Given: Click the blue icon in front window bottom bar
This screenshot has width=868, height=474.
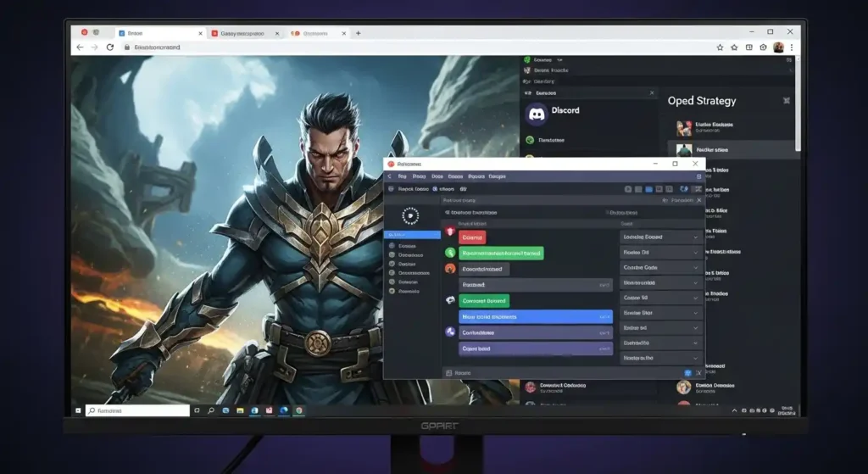Looking at the screenshot, I should (x=687, y=373).
